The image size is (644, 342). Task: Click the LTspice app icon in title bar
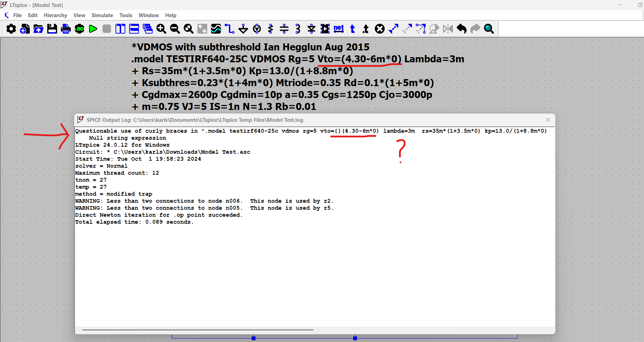[x=4, y=5]
